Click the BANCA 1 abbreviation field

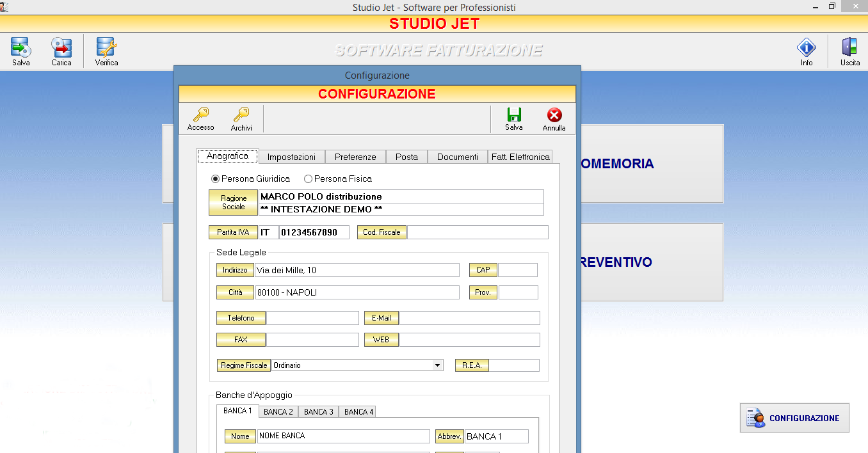497,436
